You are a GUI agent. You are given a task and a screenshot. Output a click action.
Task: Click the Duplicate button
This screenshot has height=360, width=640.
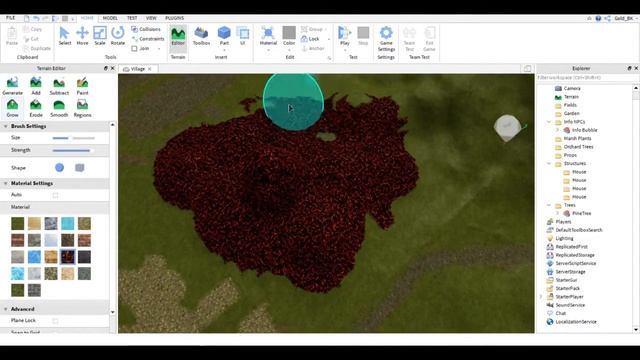click(37, 49)
